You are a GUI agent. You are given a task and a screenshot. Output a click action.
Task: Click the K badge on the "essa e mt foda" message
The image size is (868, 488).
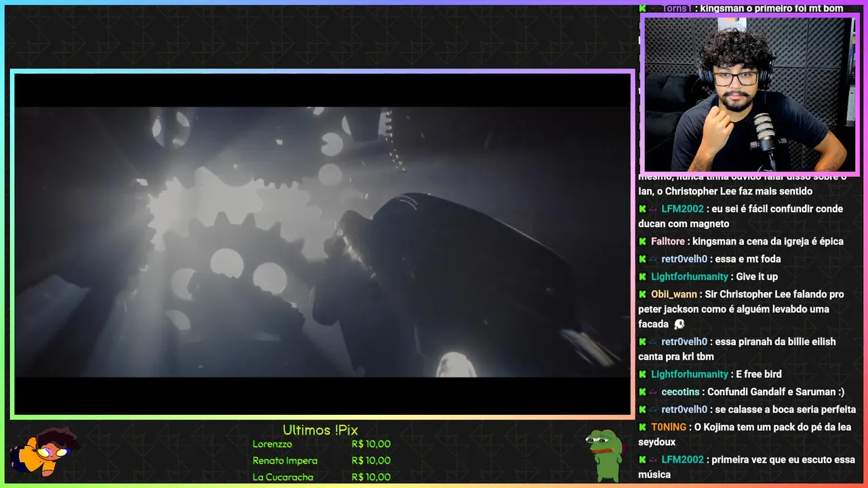(x=642, y=259)
